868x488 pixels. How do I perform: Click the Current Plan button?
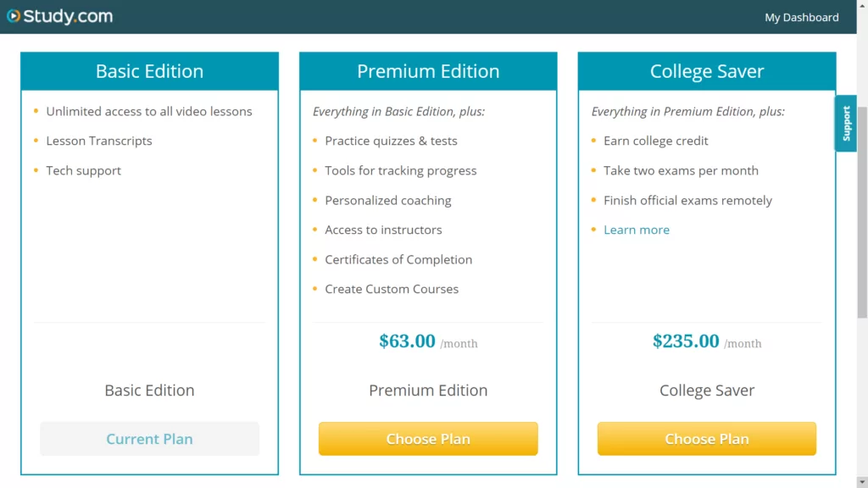[149, 439]
